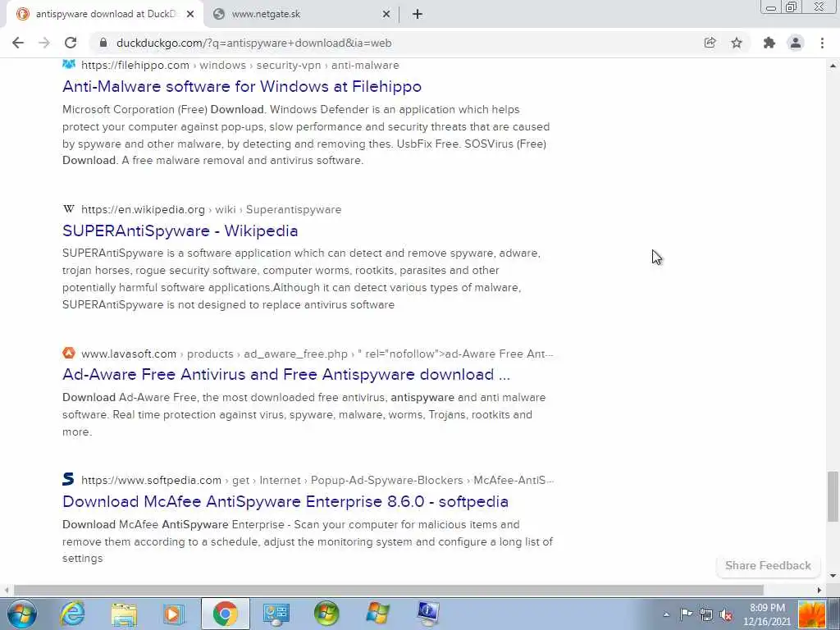Click the Windows flag taskbar icon
840x630 pixels.
(x=378, y=614)
